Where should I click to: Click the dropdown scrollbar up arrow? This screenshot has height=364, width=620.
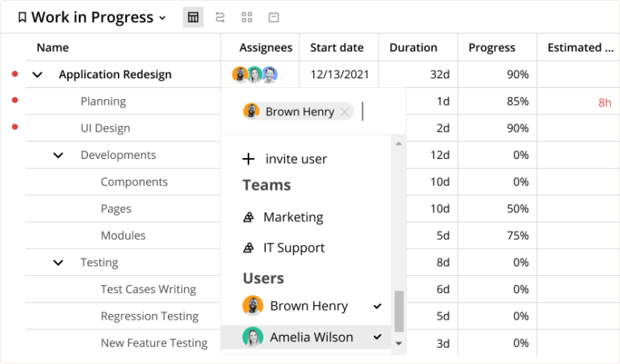[399, 144]
